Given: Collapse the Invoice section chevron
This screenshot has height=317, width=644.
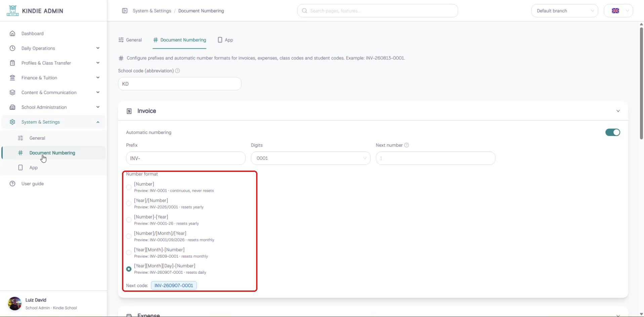Looking at the screenshot, I should (x=618, y=111).
